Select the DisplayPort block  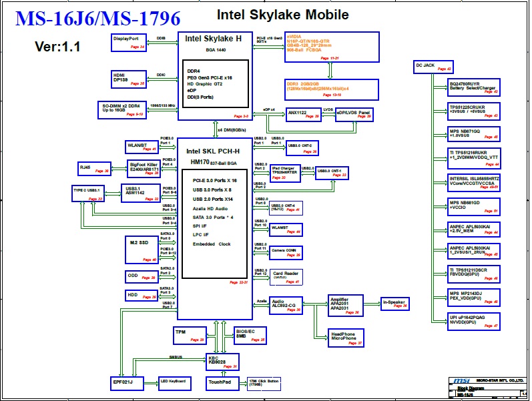tap(129, 43)
